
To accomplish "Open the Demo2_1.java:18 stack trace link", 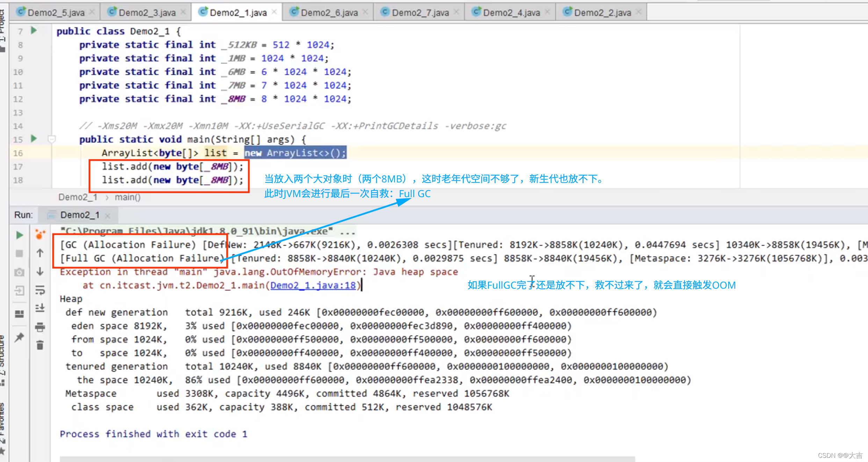I will pyautogui.click(x=313, y=286).
